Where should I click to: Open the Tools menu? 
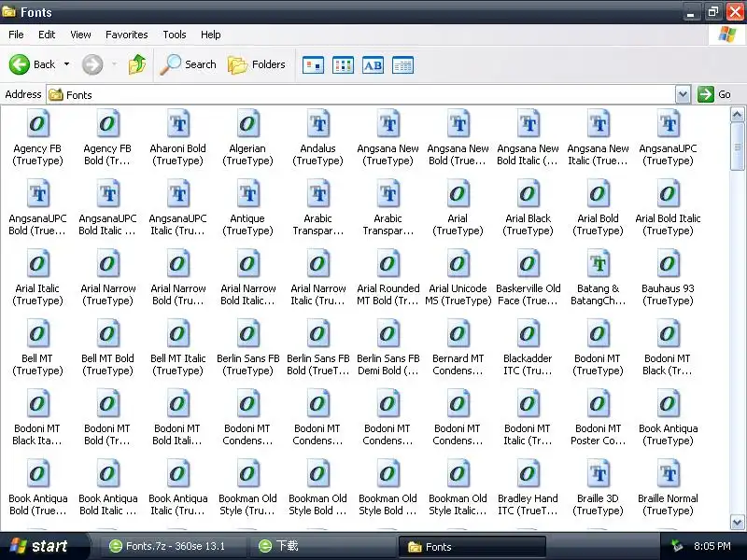click(x=175, y=35)
